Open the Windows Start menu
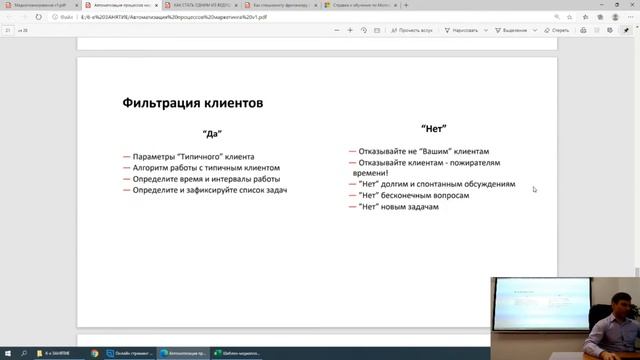 point(8,353)
